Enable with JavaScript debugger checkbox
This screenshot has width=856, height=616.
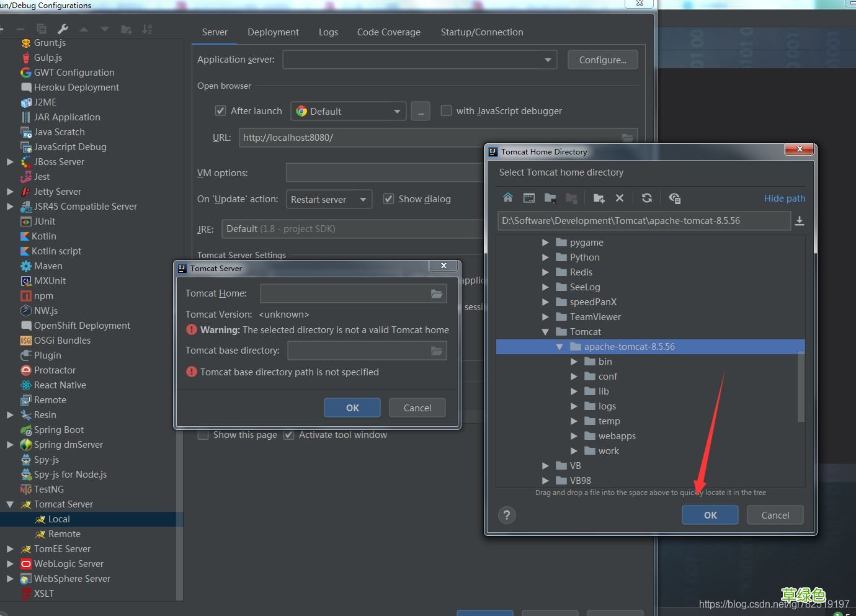click(x=446, y=111)
